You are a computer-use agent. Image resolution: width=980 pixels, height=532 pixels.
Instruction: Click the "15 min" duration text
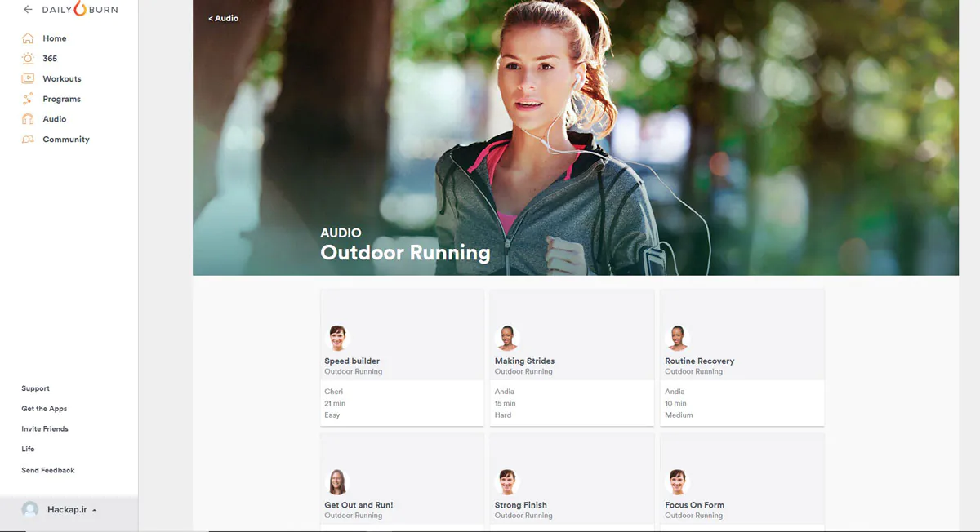point(506,403)
